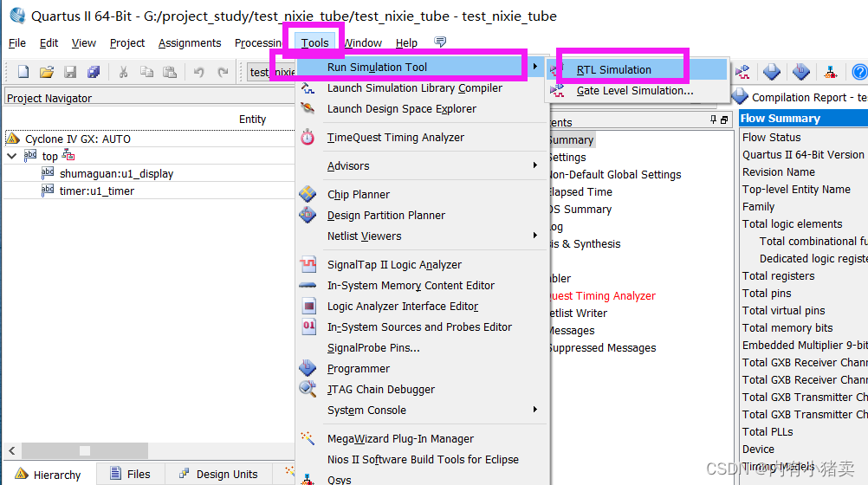This screenshot has width=868, height=485.
Task: Choose Gate Level Simulation menu item
Action: click(x=637, y=90)
